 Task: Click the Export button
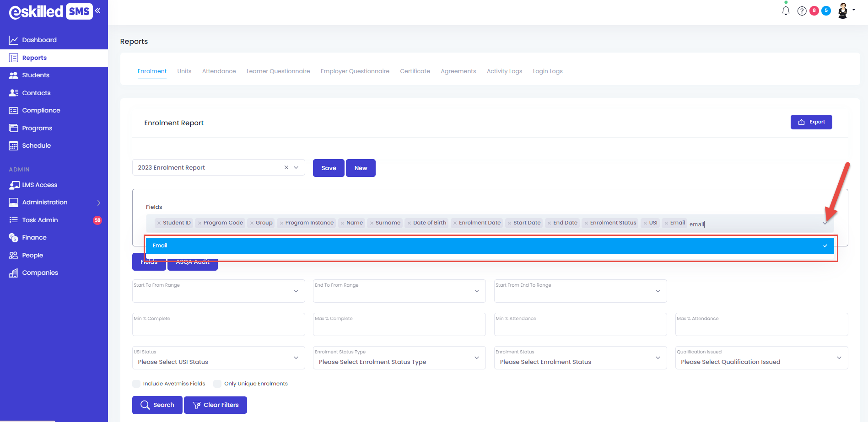(811, 122)
